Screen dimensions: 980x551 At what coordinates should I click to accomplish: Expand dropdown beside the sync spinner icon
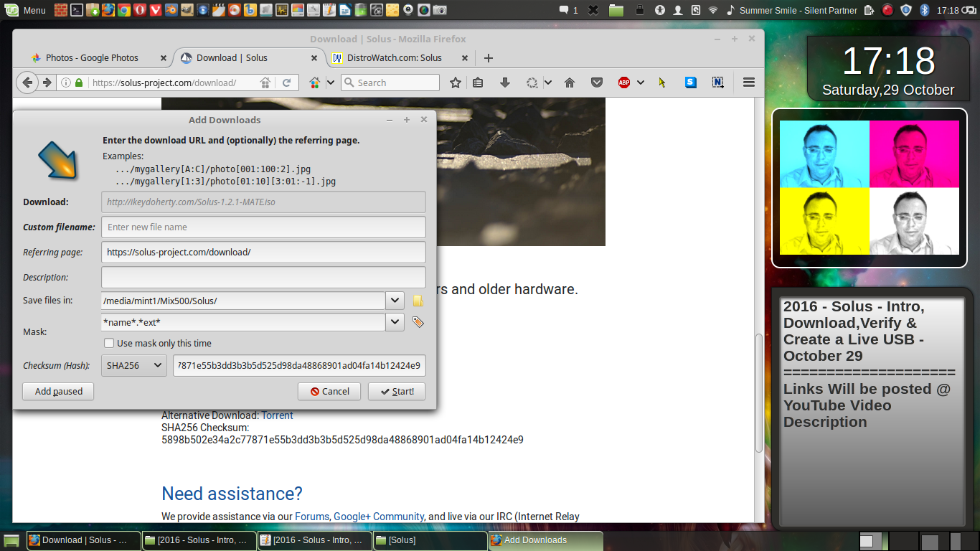[x=548, y=83]
